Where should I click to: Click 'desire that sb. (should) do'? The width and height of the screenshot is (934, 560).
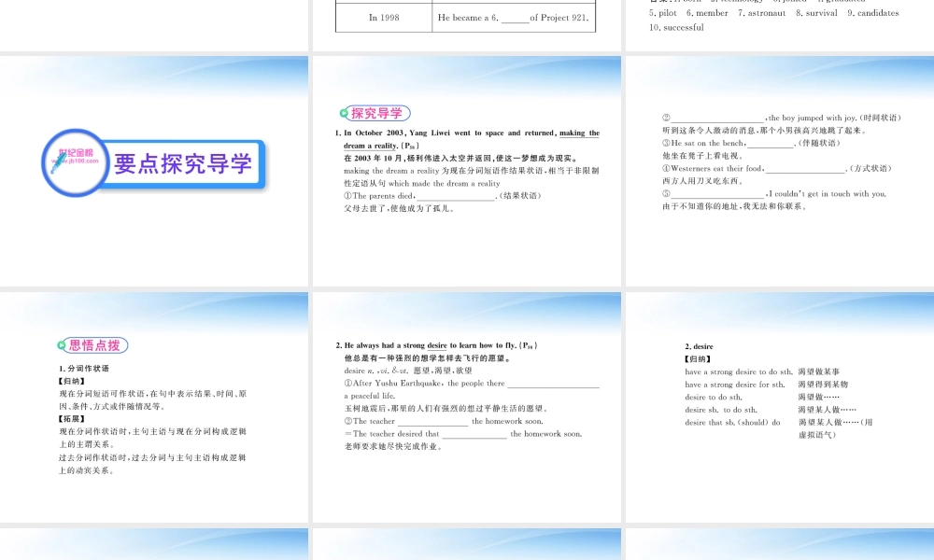coord(732,423)
